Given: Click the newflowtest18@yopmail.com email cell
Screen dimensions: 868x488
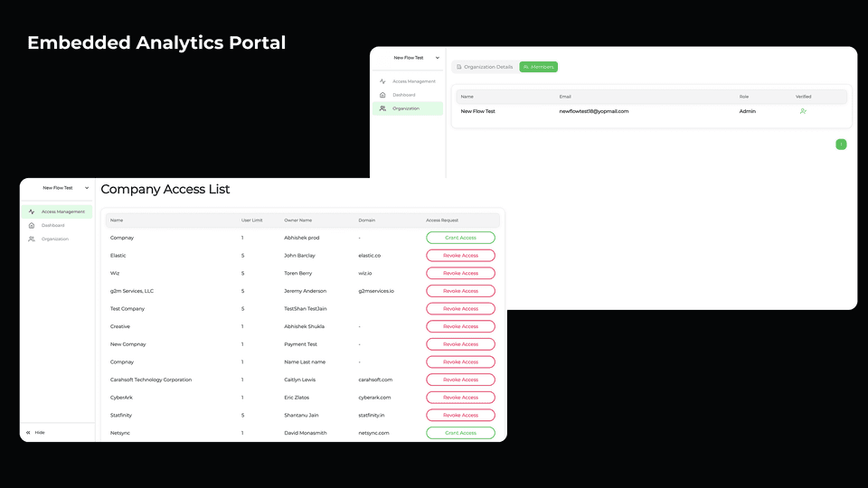Looking at the screenshot, I should pyautogui.click(x=593, y=111).
